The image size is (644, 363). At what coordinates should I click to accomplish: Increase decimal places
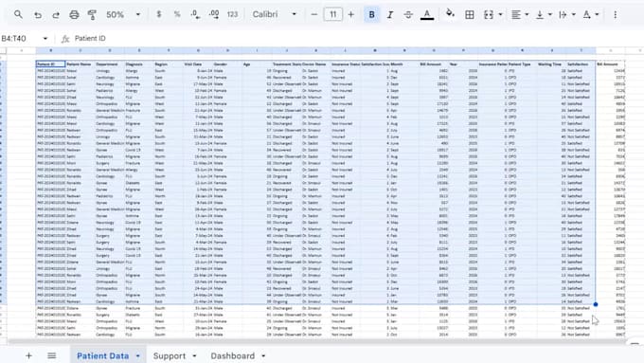coord(214,14)
